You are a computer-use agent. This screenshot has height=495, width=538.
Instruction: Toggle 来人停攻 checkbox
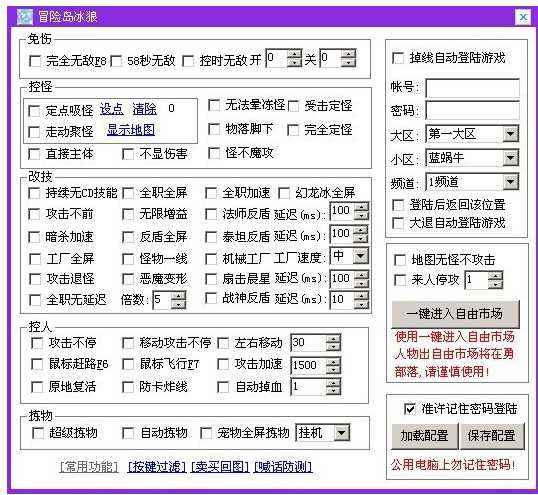tap(400, 280)
